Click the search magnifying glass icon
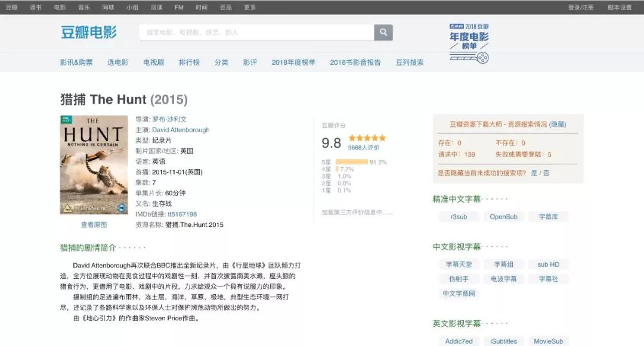The height and width of the screenshot is (346, 644). coord(382,32)
